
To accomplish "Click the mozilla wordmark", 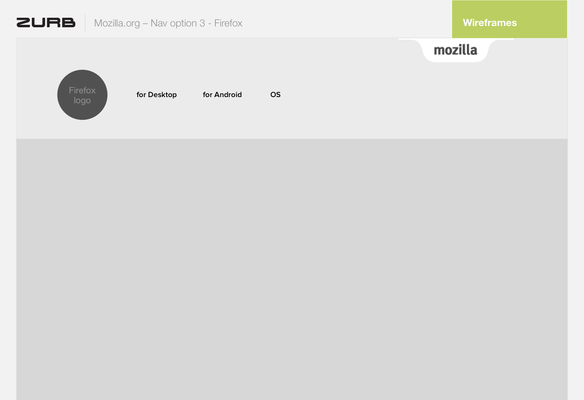I will 456,50.
